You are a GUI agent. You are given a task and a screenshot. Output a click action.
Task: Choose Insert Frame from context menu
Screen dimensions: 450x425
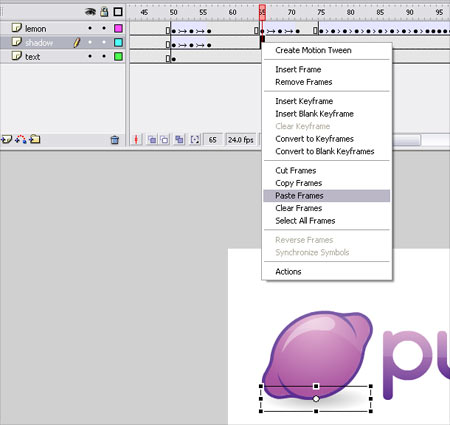pyautogui.click(x=298, y=69)
